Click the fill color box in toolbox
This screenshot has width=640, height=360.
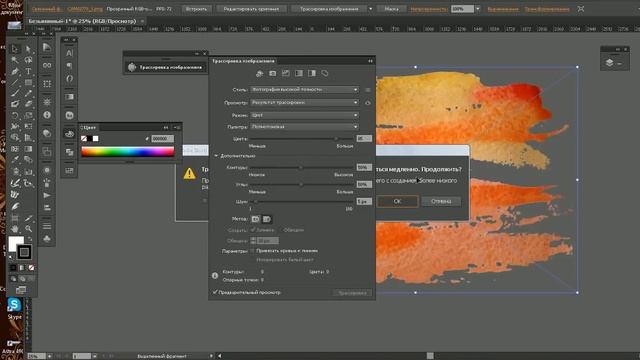point(15,242)
